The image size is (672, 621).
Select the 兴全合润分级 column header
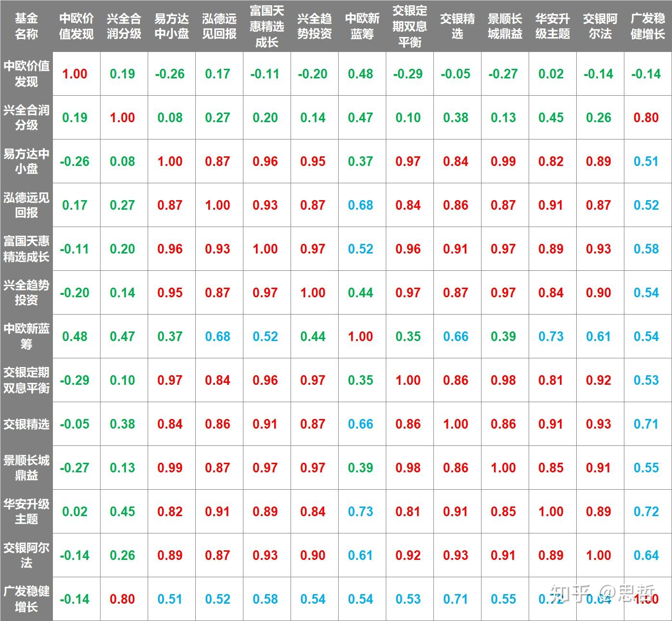tap(124, 26)
